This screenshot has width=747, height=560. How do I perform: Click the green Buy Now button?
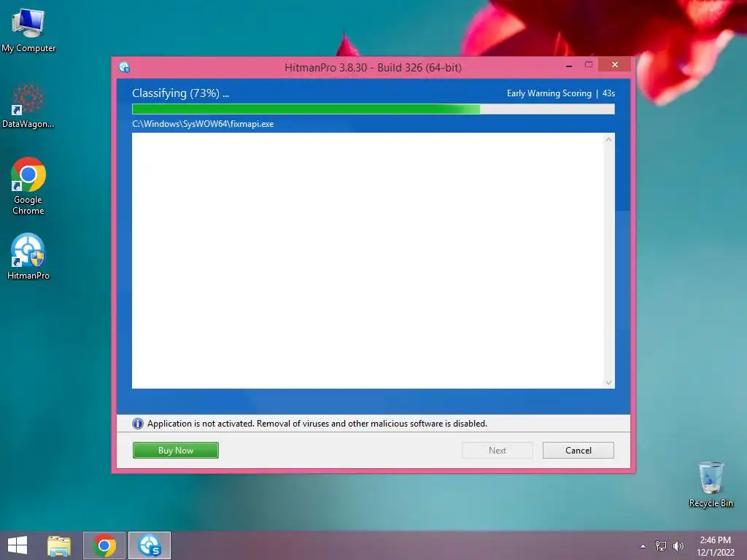click(176, 450)
